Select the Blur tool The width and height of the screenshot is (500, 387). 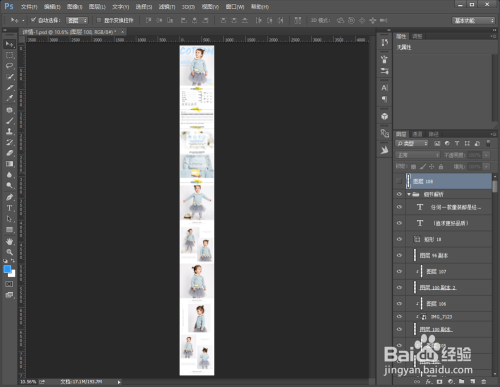point(10,175)
